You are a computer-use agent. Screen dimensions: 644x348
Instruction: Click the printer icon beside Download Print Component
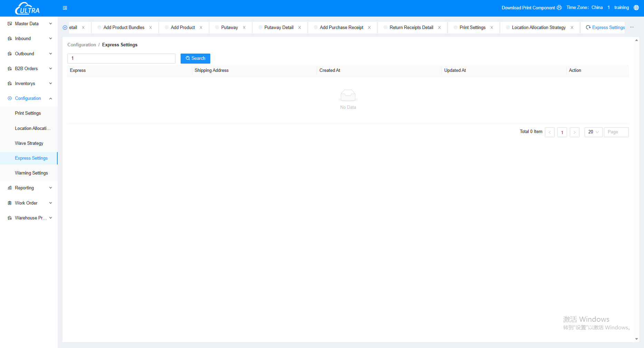[559, 8]
